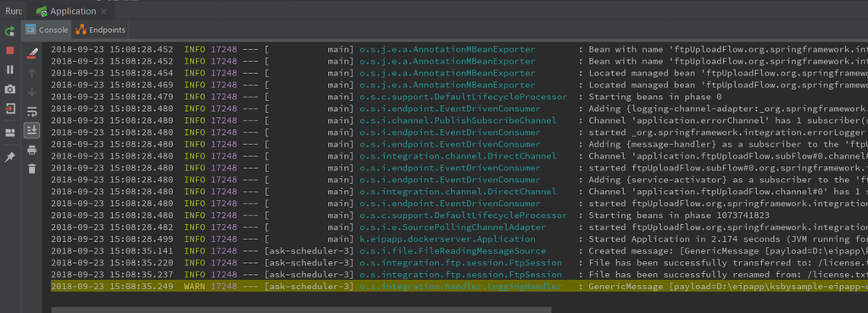Click 'k.eipapp.dockerserver.Application' logger name
868x313 pixels.
click(x=448, y=238)
